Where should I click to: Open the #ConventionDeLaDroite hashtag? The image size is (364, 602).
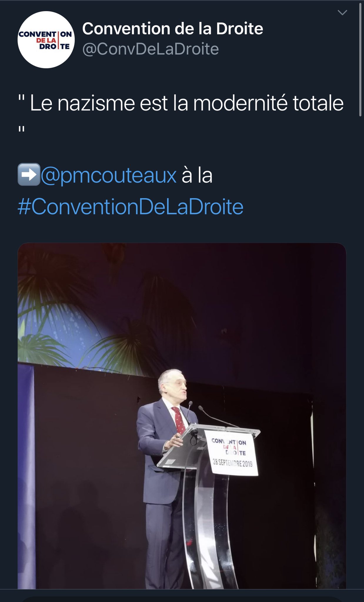point(131,207)
